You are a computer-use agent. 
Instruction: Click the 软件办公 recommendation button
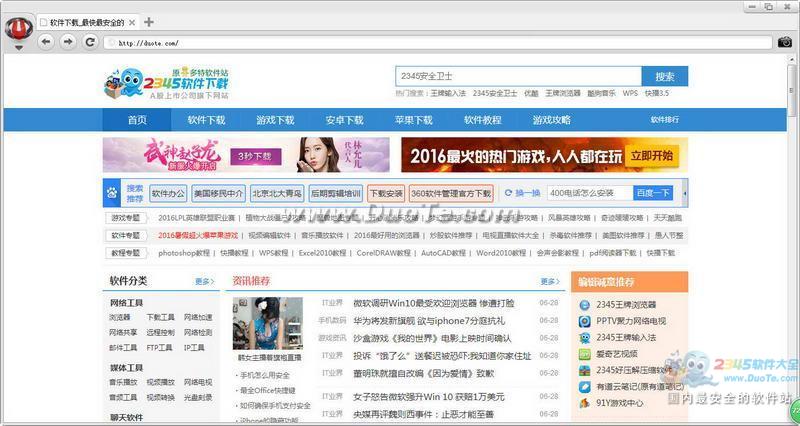(168, 193)
